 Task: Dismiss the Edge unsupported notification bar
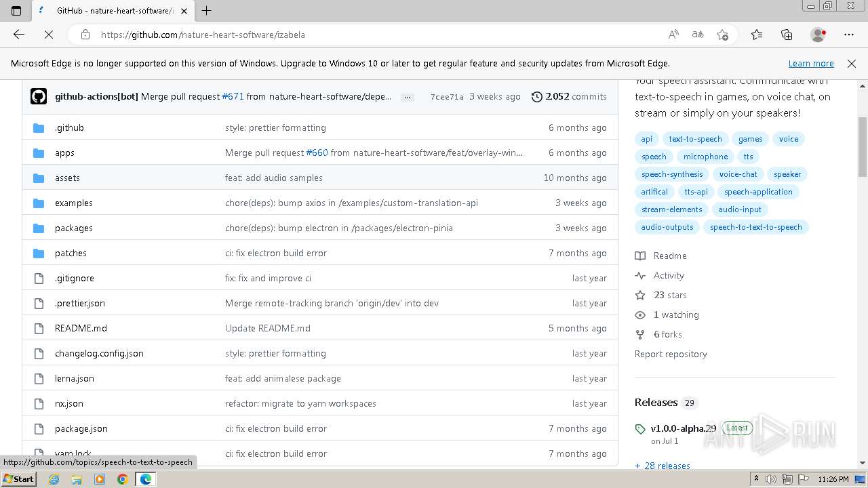point(852,63)
